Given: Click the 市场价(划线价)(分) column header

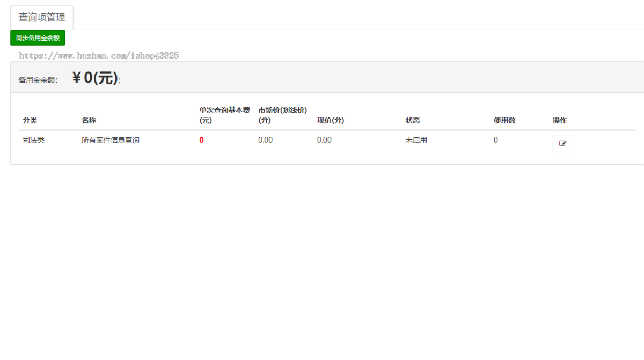Looking at the screenshot, I should [x=282, y=115].
